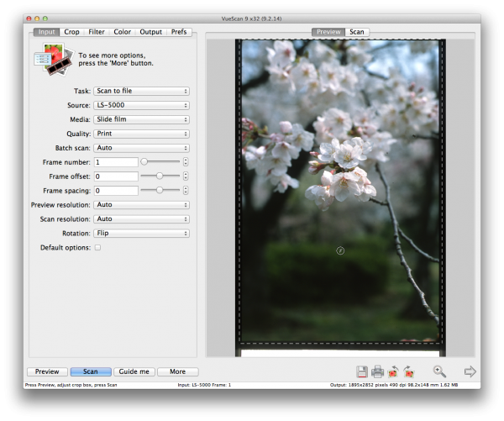The height and width of the screenshot is (421, 504).
Task: Click the printer icon
Action: pyautogui.click(x=377, y=371)
